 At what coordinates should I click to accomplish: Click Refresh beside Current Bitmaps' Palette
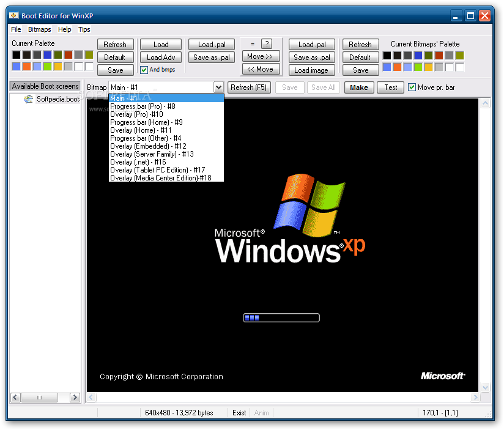pyautogui.click(x=360, y=45)
